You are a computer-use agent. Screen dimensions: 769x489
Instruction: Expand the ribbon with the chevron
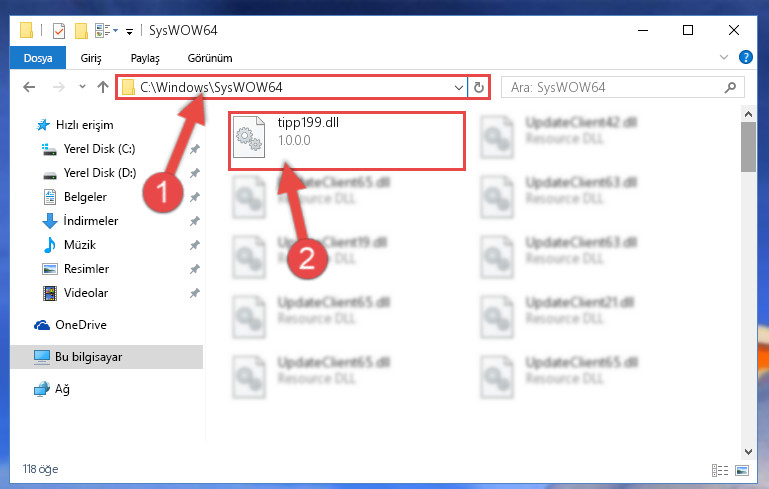click(x=723, y=57)
